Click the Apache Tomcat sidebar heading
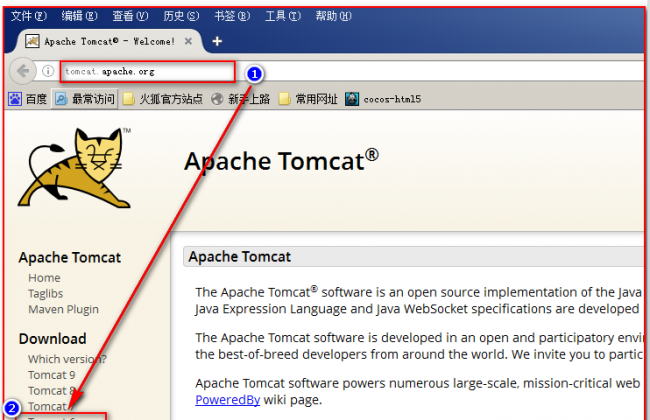The image size is (650, 420). [70, 257]
